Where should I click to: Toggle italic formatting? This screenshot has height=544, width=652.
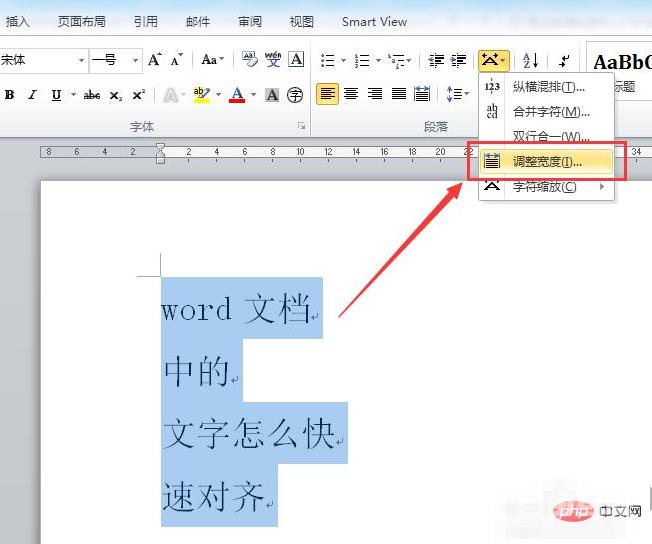(32, 95)
